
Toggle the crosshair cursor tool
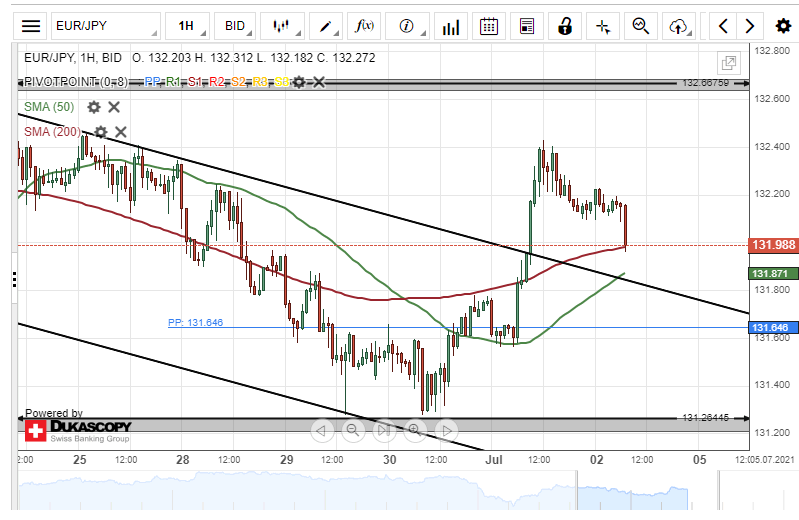pyautogui.click(x=603, y=26)
